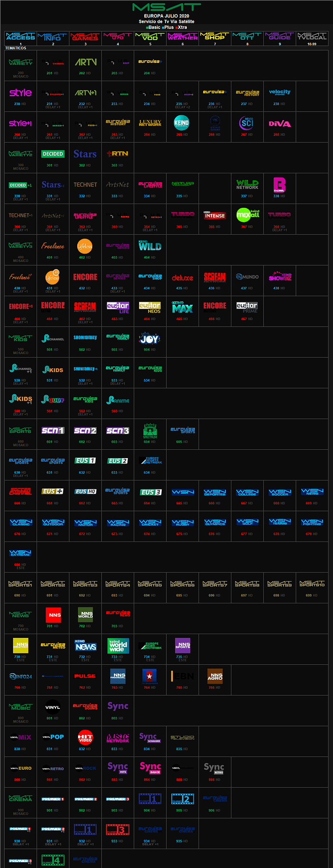The width and height of the screenshot is (333, 868).
Task: Select the ARTV channel logo on 202
Action: point(85,62)
